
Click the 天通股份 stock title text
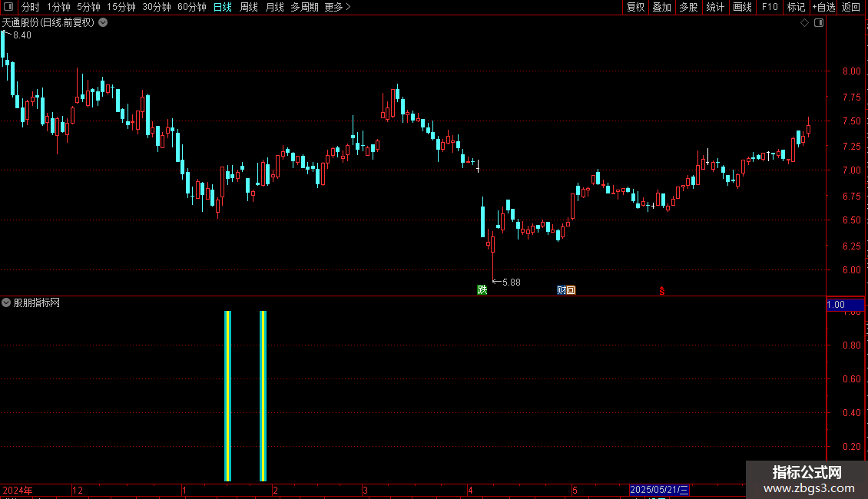point(48,23)
